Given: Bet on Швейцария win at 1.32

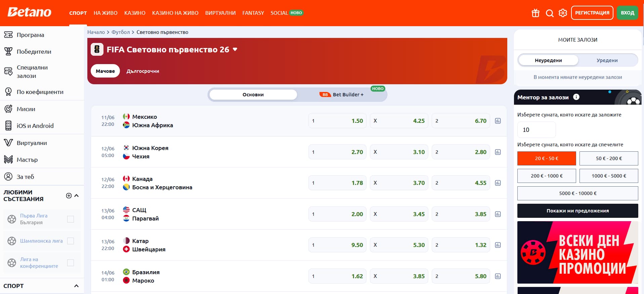Looking at the screenshot, I should (461, 245).
